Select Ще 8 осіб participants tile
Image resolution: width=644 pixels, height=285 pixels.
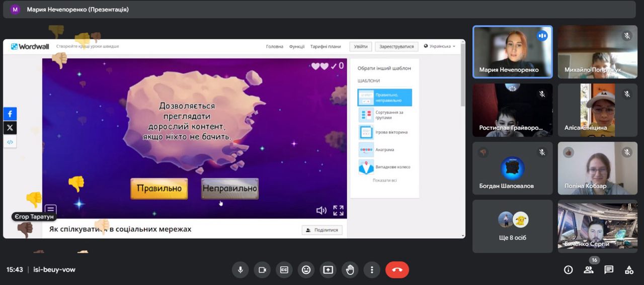(512, 226)
